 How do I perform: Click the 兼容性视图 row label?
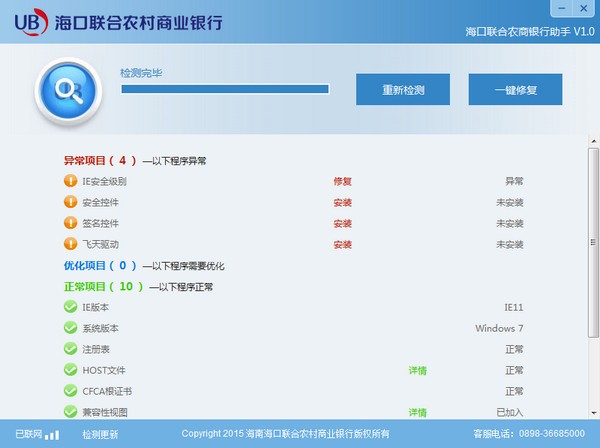coord(105,412)
